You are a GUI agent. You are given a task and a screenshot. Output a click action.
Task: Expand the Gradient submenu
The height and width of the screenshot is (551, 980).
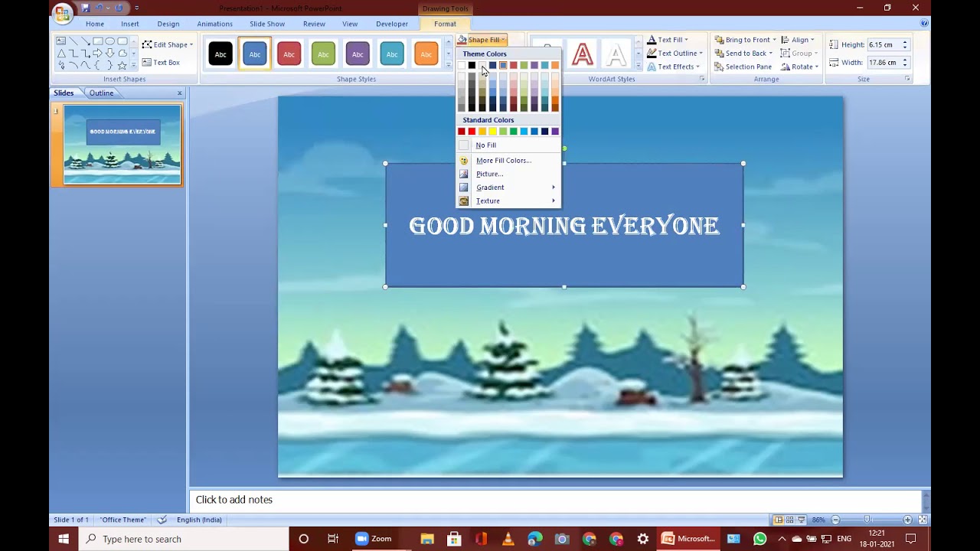[508, 187]
